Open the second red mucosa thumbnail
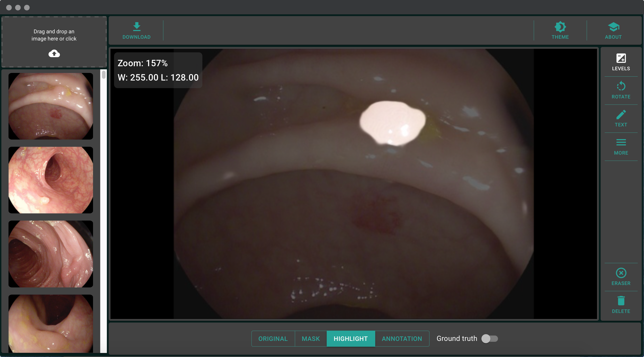 [51, 180]
